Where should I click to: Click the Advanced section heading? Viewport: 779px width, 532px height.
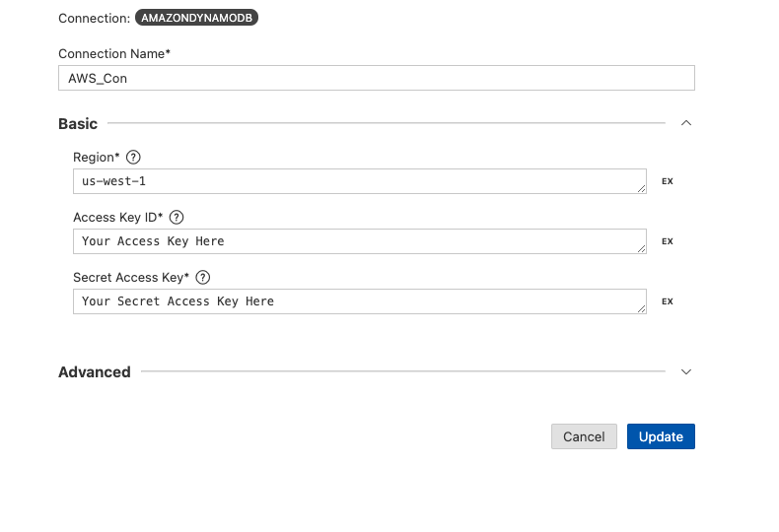click(95, 372)
